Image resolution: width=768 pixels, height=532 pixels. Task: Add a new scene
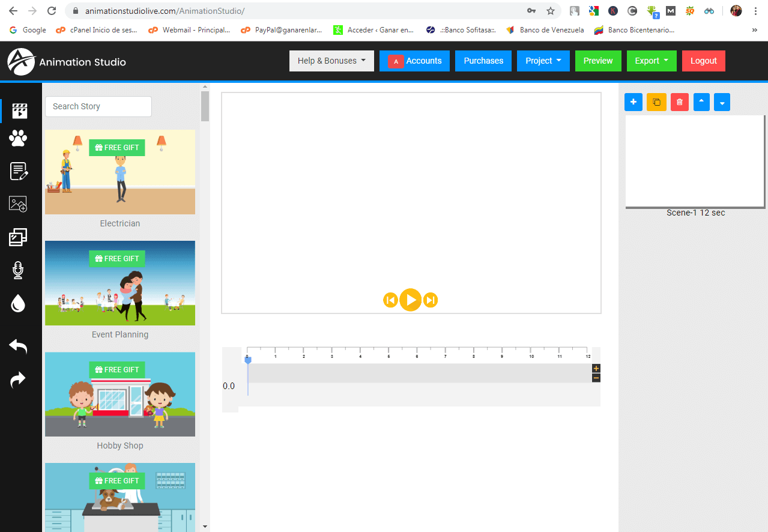(633, 102)
